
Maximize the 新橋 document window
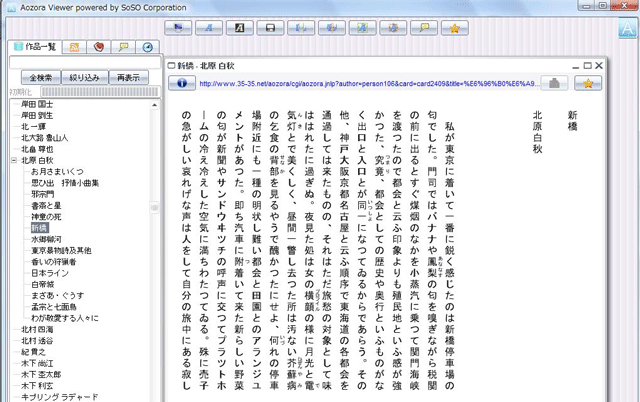[x=587, y=65]
